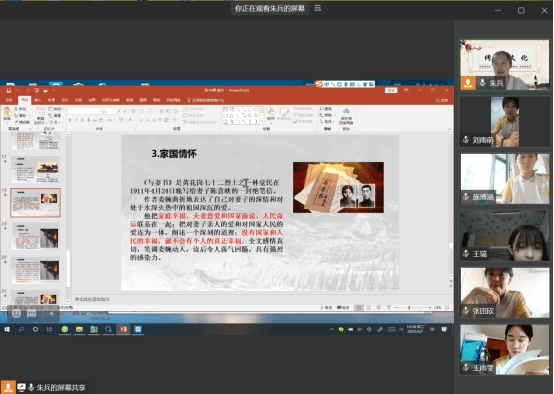Click the taskbar Search magnifier

point(21,329)
